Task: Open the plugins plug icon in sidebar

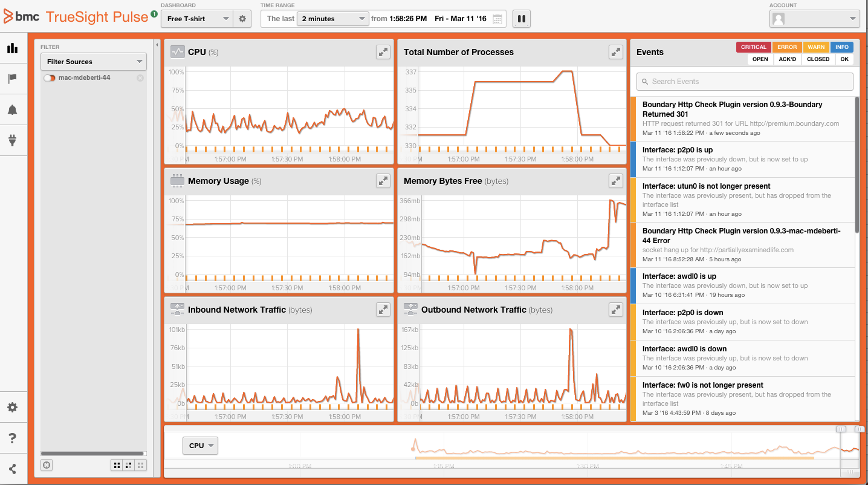Action: tap(12, 140)
